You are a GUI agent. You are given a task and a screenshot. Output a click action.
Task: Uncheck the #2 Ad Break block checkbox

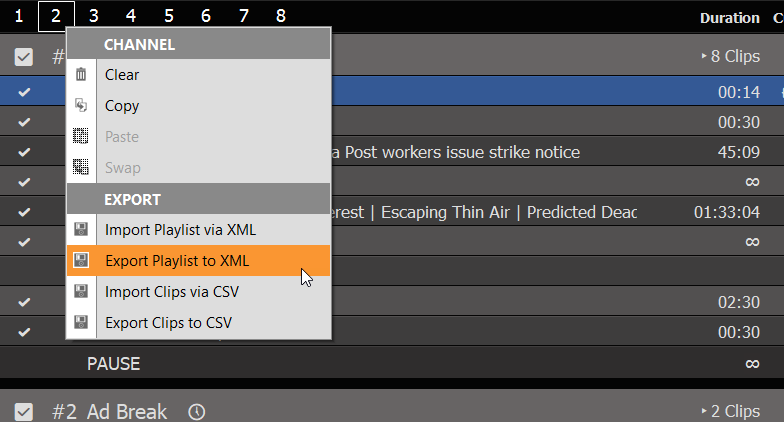24,412
